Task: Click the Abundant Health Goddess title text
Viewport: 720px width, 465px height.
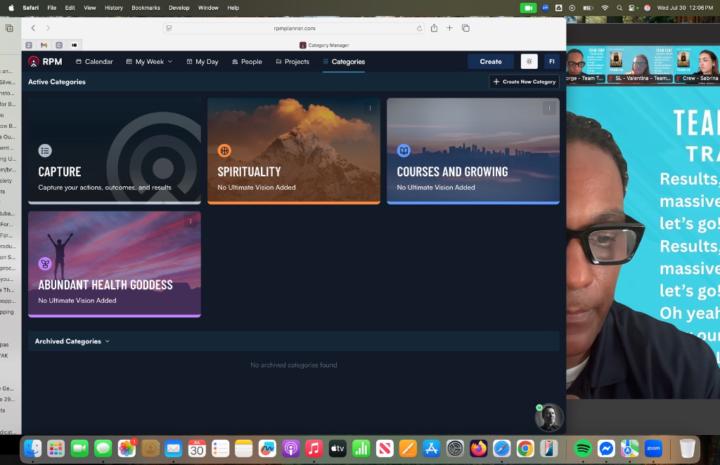Action: pos(105,285)
